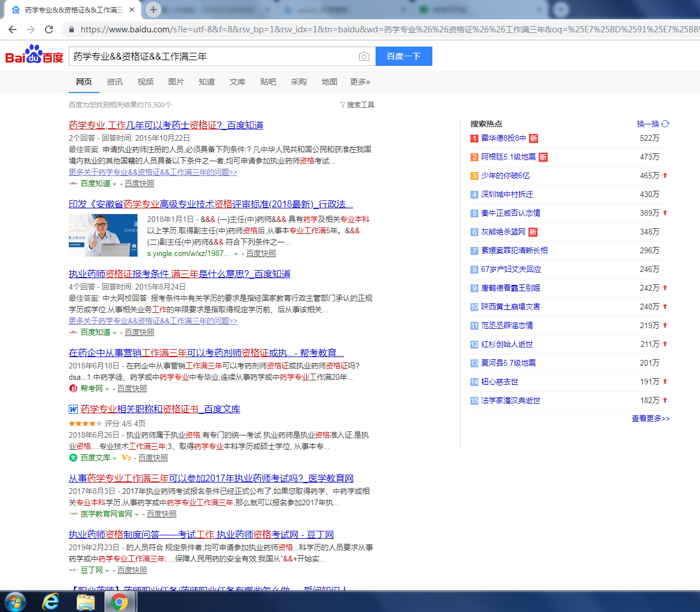700x612 pixels.
Task: Refresh hot searches with 换一换
Action: click(653, 124)
